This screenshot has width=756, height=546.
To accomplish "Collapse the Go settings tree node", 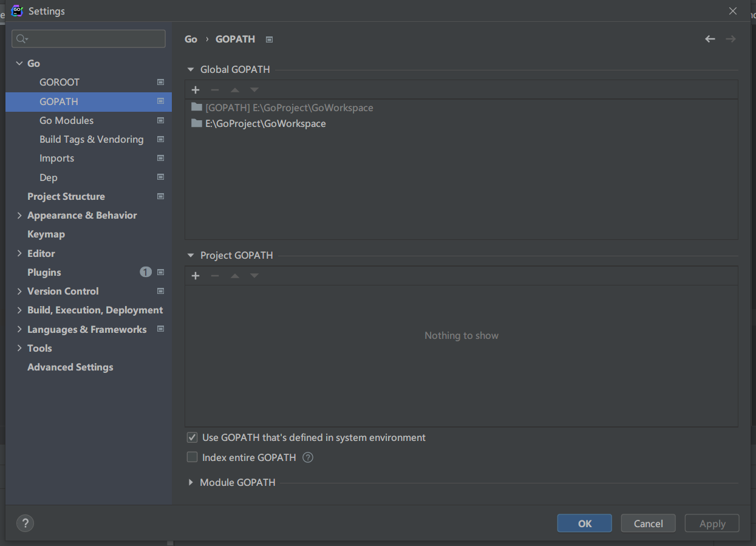I will 19,63.
